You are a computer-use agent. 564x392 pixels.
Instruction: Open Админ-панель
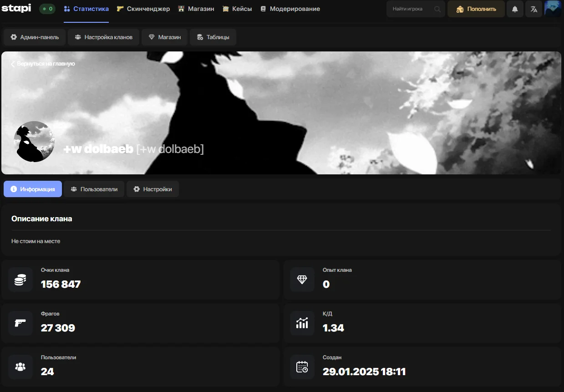tap(35, 37)
